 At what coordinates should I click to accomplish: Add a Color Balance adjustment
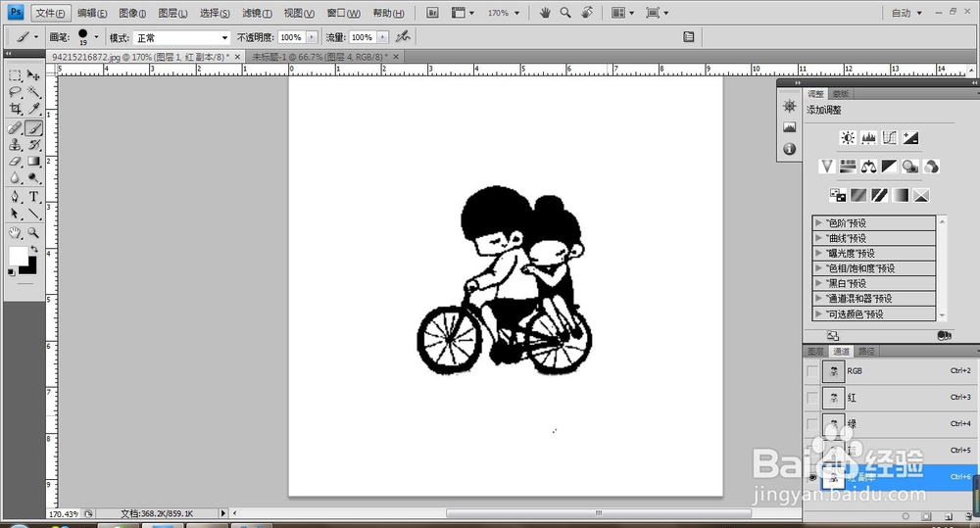tap(868, 167)
